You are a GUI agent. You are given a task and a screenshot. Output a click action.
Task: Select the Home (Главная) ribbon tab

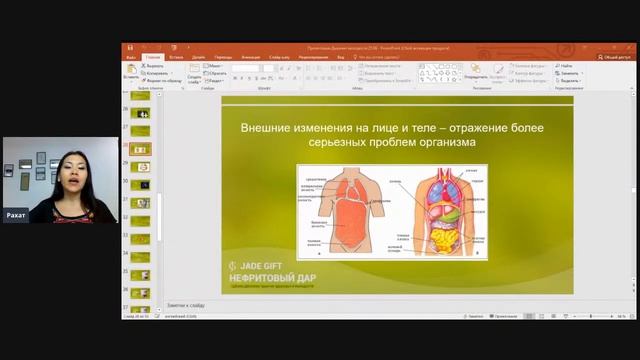coord(153,58)
